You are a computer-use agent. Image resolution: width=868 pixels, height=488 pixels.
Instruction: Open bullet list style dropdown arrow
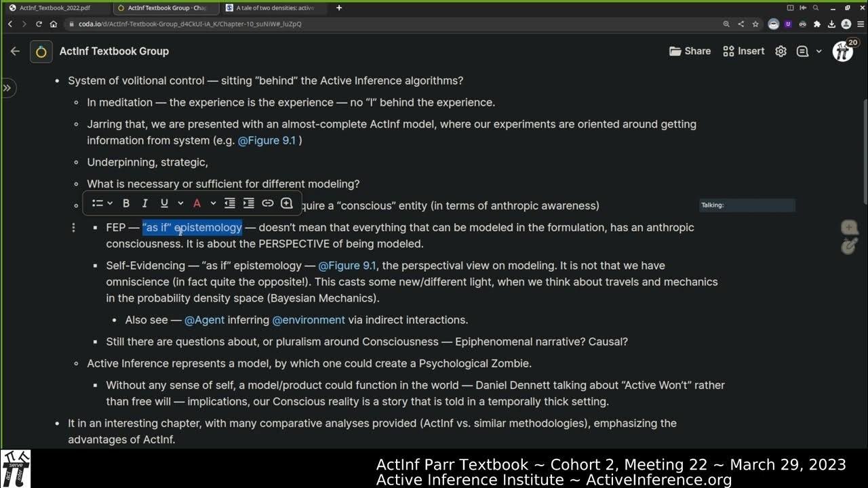[x=110, y=203]
